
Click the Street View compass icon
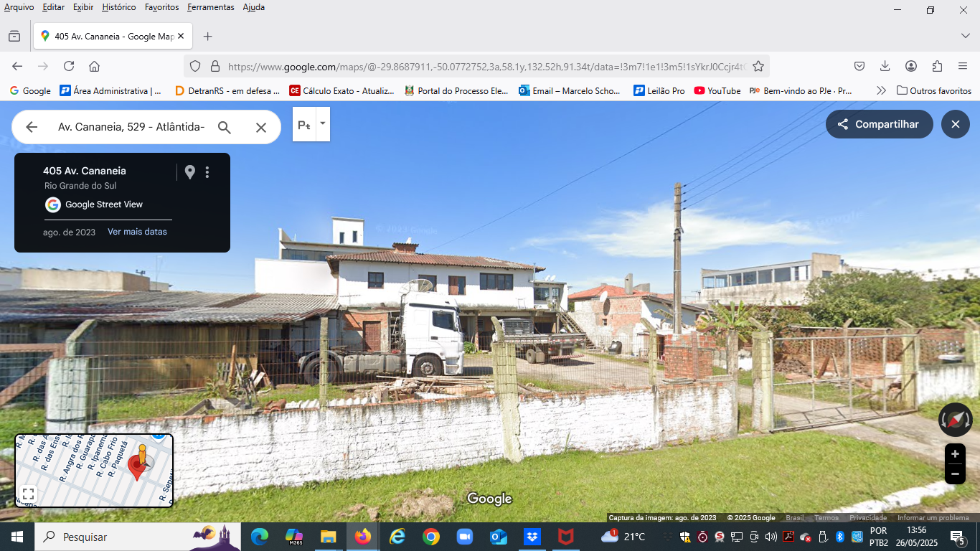tap(955, 420)
